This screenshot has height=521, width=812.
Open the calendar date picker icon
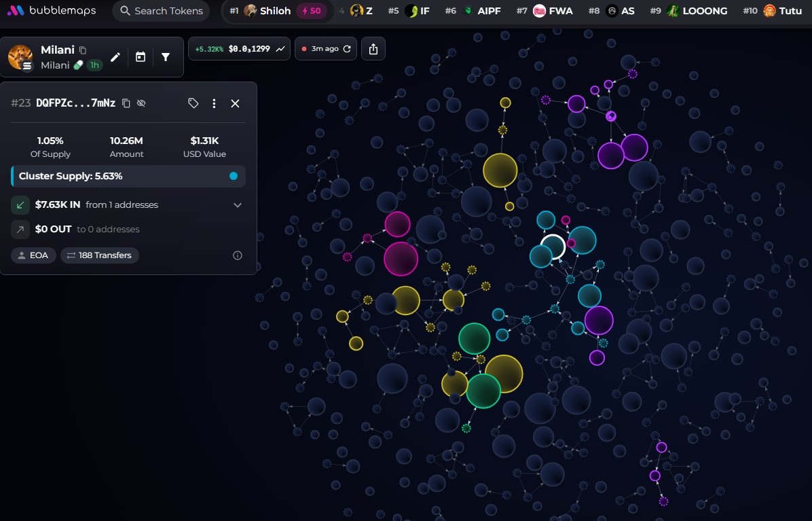click(x=141, y=57)
